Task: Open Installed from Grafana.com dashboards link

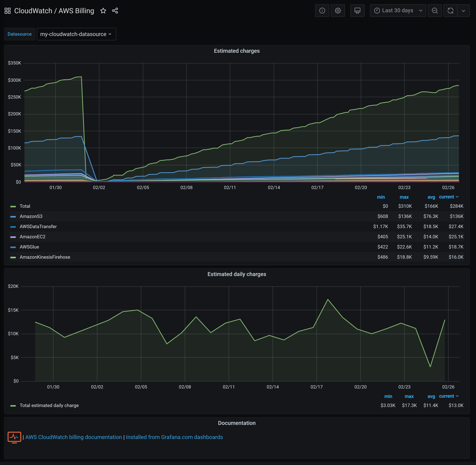Action: tap(174, 437)
